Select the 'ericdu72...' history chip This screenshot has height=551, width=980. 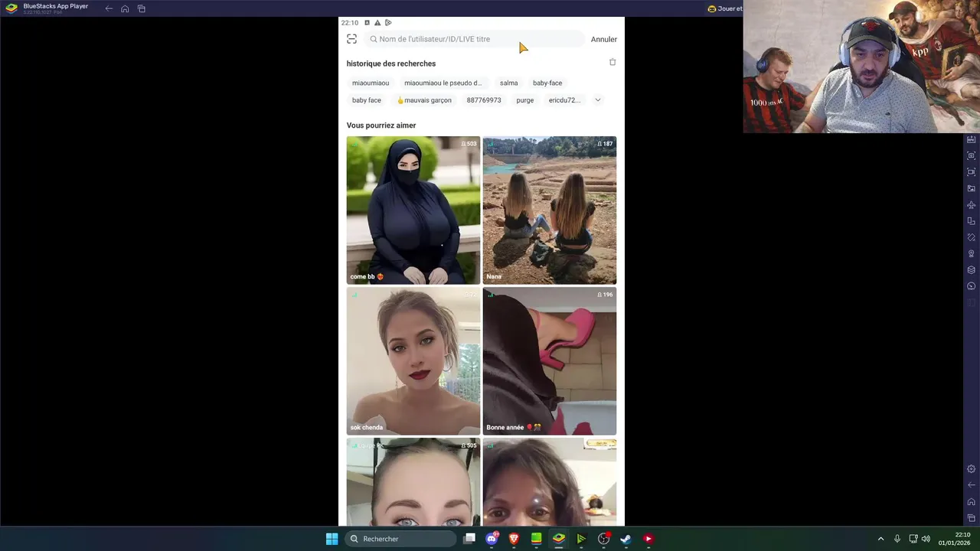[x=564, y=100]
